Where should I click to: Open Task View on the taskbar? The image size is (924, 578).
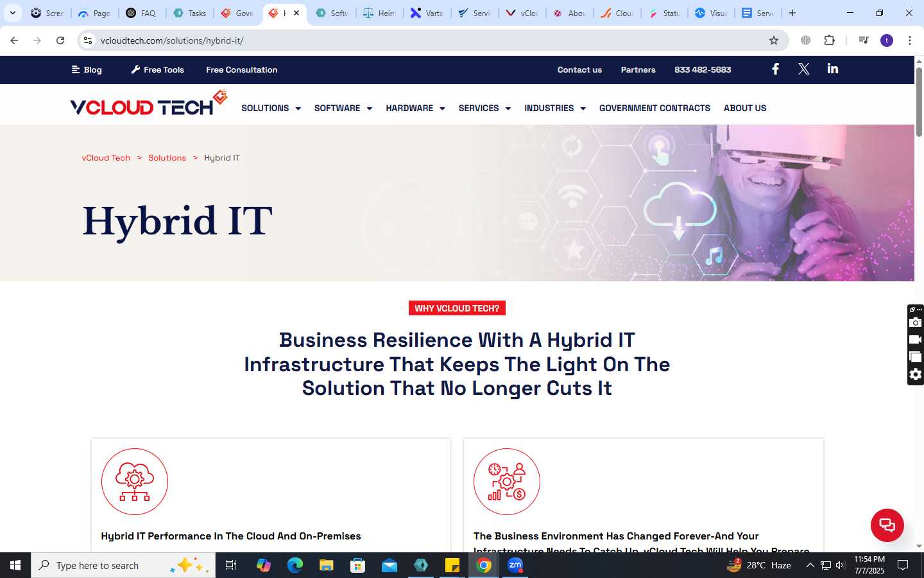pos(231,565)
